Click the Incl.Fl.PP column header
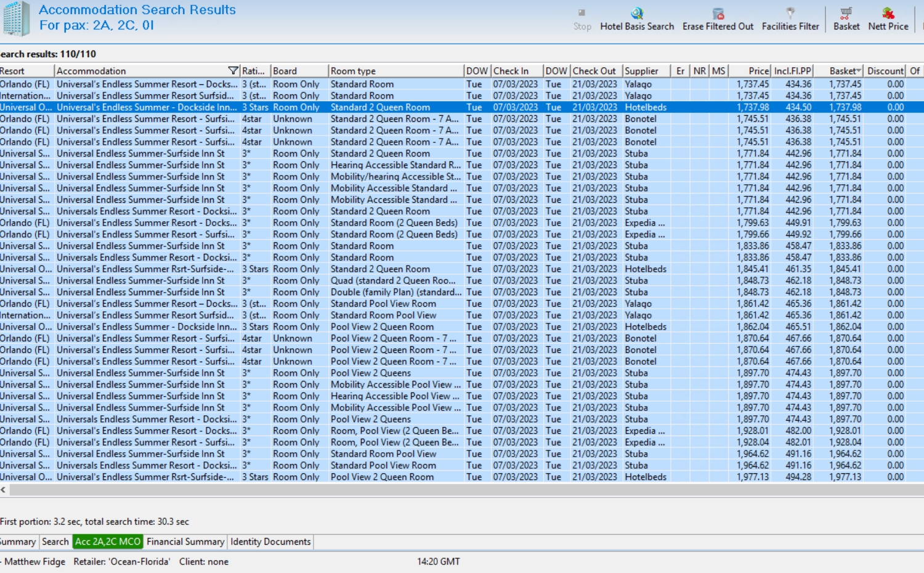Viewport: 924px width, 573px height. [793, 71]
